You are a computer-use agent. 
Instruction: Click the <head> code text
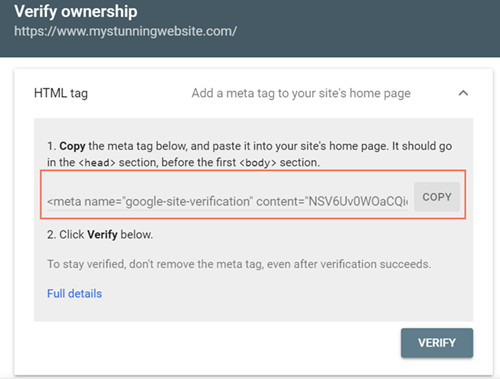tap(97, 163)
